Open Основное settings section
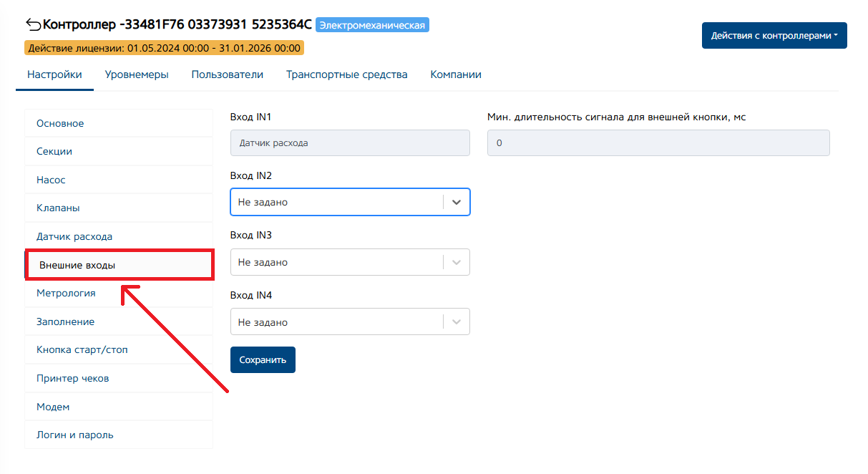The height and width of the screenshot is (474, 868). click(x=60, y=123)
